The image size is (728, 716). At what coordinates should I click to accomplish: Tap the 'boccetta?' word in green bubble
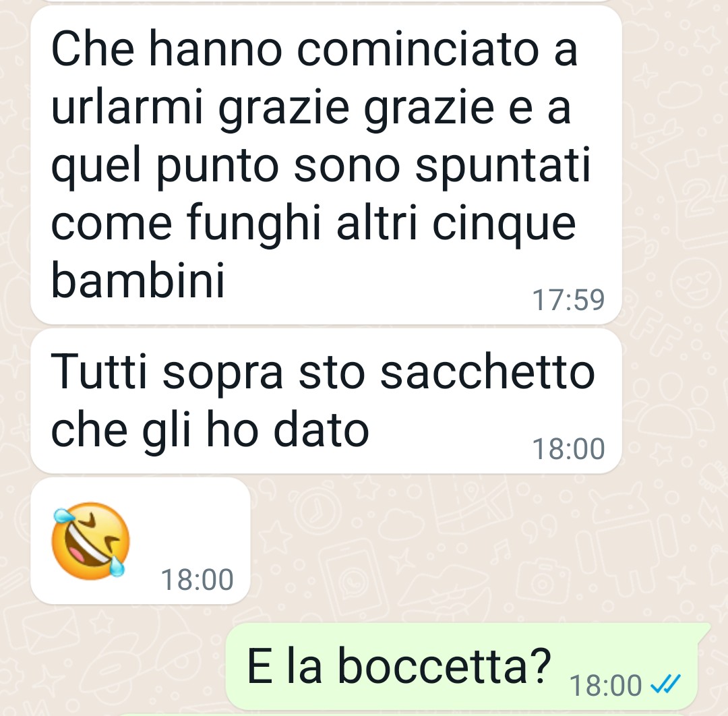click(444, 666)
